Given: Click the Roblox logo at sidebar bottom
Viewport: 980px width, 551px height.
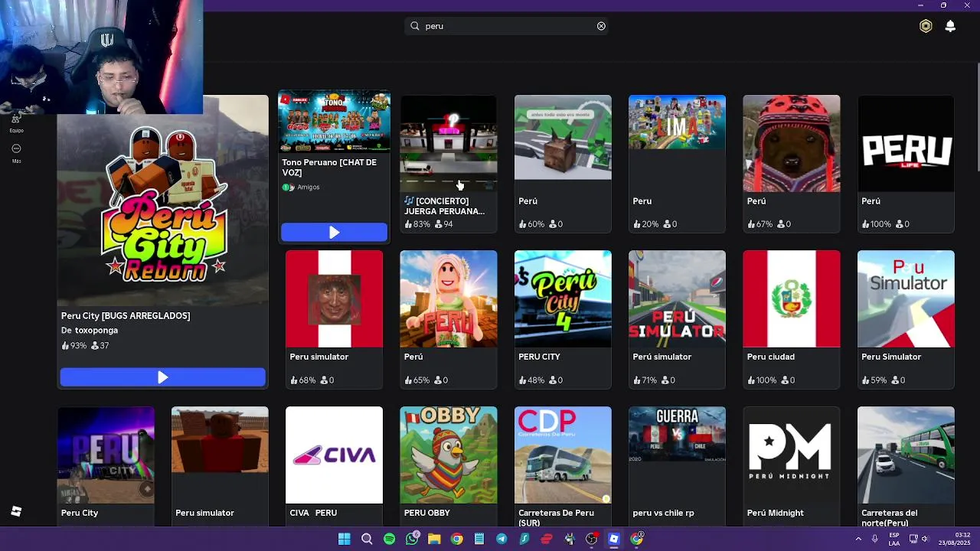Looking at the screenshot, I should coord(16,511).
